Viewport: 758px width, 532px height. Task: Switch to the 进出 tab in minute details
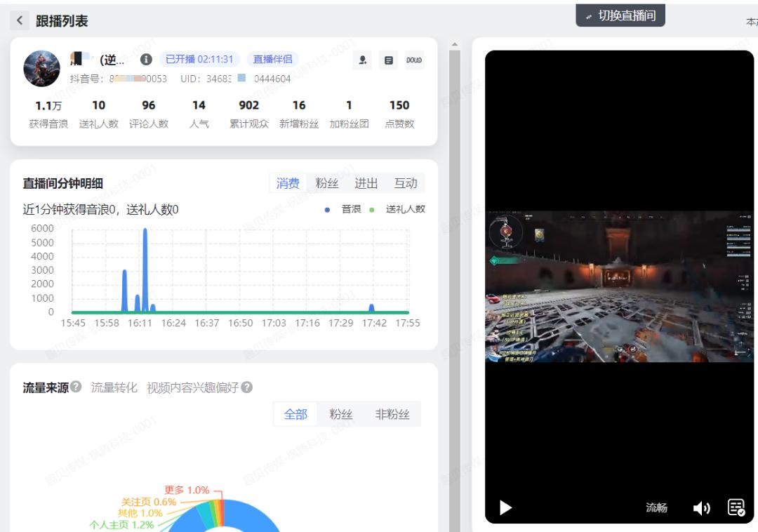point(366,183)
